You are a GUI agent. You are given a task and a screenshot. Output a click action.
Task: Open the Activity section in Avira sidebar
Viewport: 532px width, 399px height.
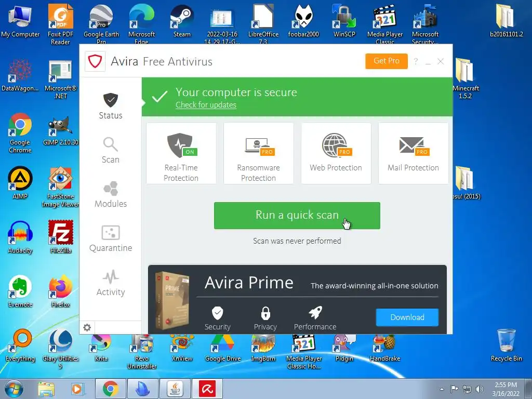coord(111,283)
